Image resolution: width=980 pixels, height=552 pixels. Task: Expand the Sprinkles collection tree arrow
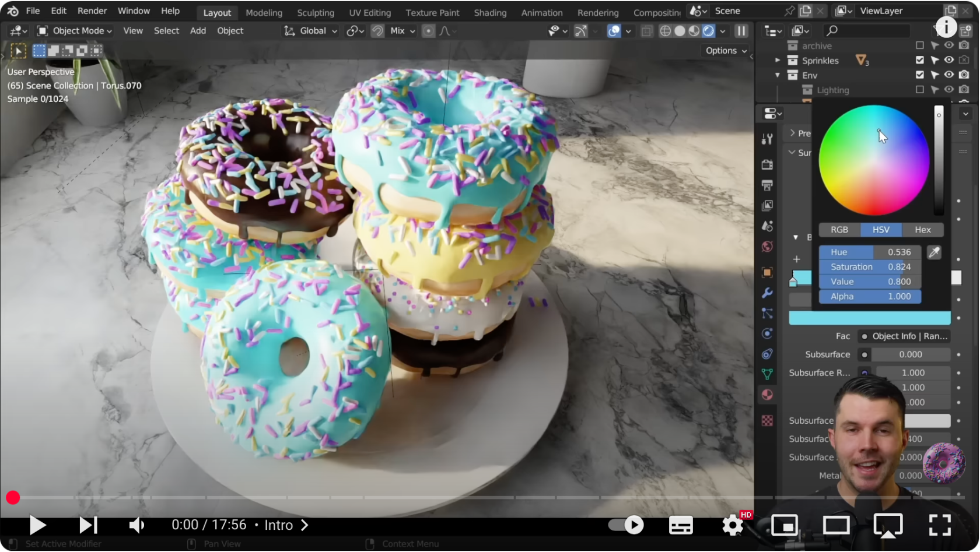778,60
